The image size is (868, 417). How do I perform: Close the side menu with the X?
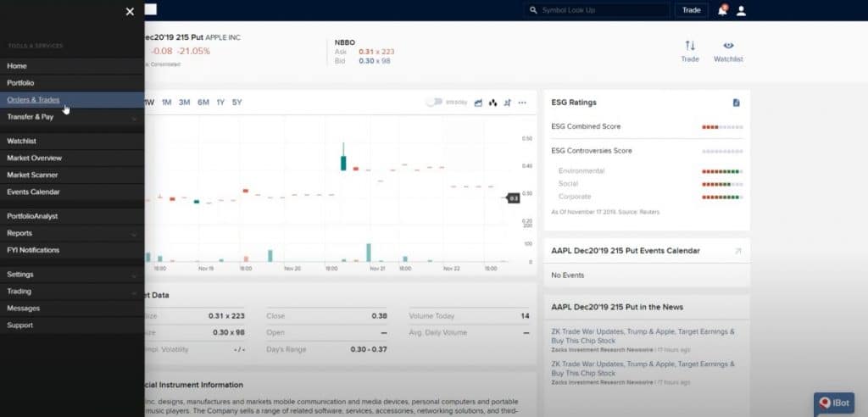[x=130, y=12]
